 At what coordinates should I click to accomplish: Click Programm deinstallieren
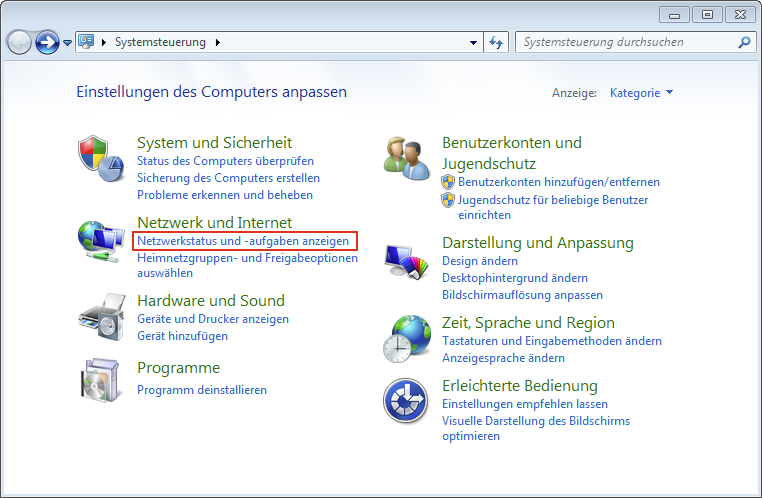[202, 390]
